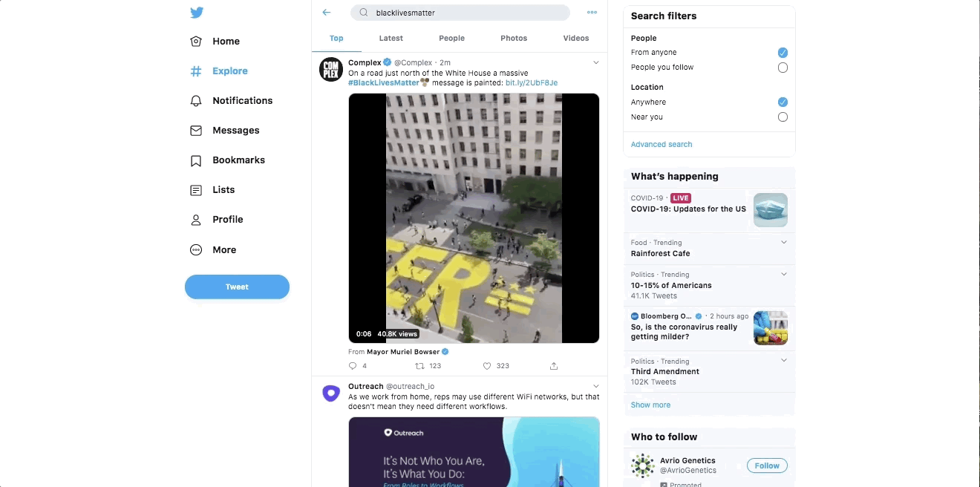Screen dimensions: 980x487
Task: Select the "People you follow" filter
Action: (x=783, y=68)
